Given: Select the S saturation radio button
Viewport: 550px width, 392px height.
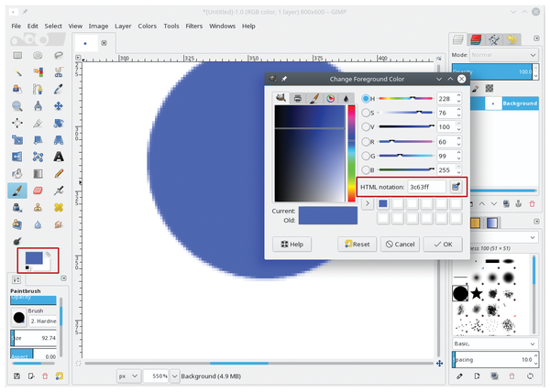Looking at the screenshot, I should point(366,113).
